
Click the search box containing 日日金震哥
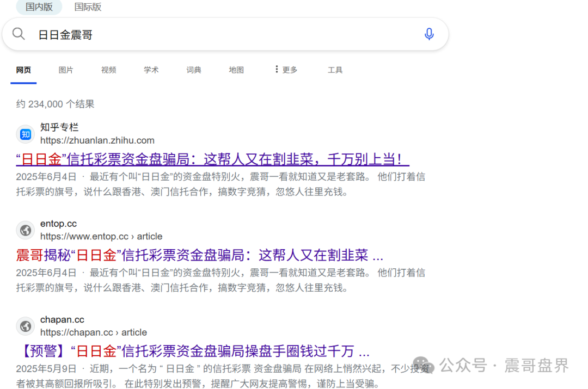[x=225, y=34]
